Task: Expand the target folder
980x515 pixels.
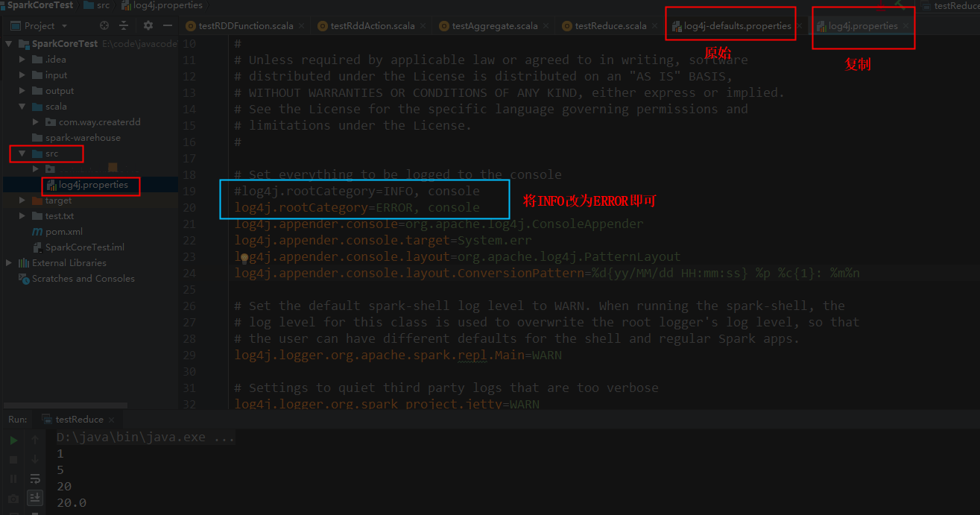Action: pyautogui.click(x=23, y=200)
